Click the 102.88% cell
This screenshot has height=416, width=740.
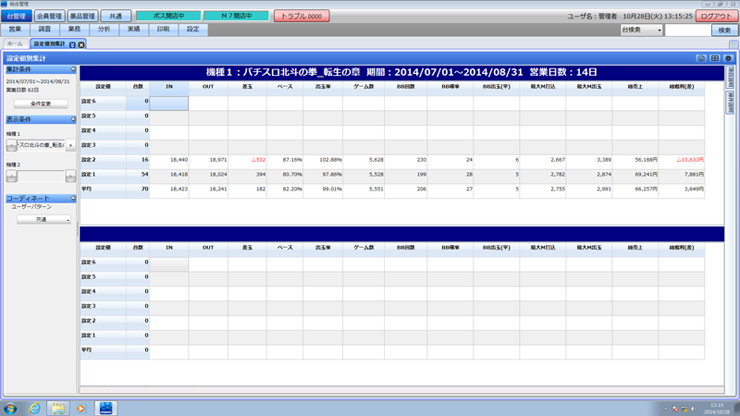click(323, 160)
